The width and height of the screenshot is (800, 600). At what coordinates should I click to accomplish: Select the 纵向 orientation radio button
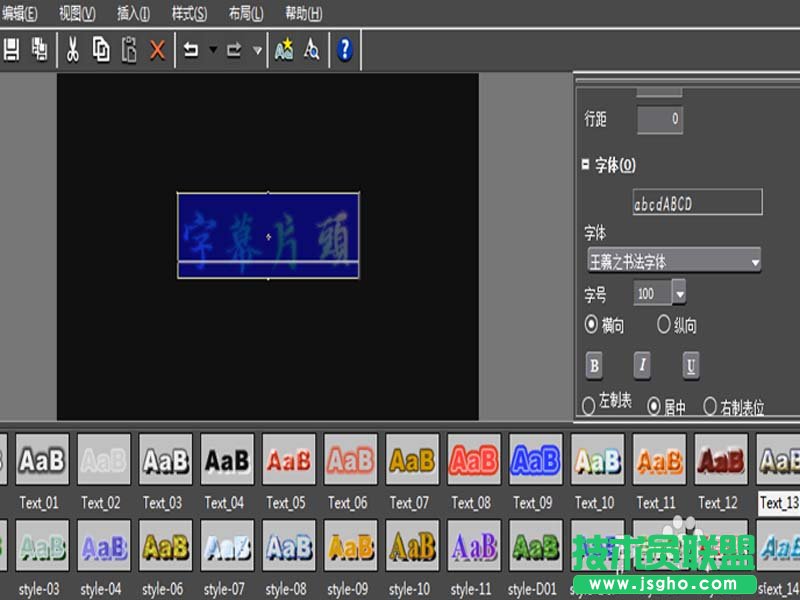663,325
